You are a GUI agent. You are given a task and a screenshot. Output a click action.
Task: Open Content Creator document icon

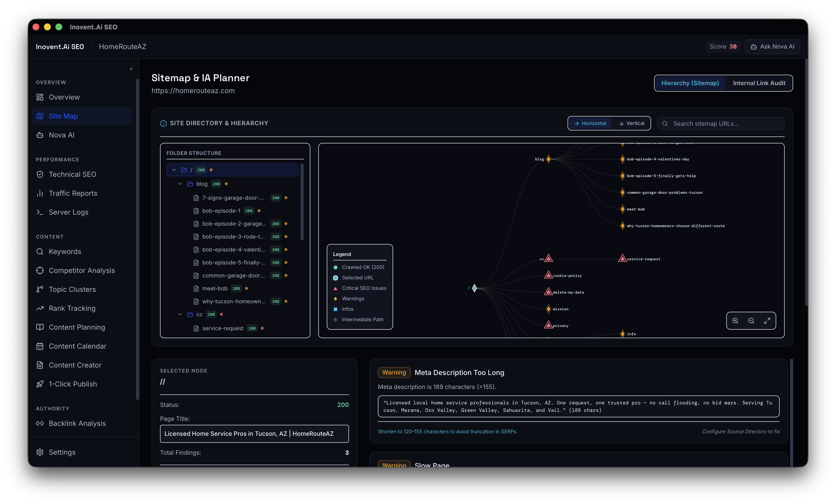(x=40, y=365)
